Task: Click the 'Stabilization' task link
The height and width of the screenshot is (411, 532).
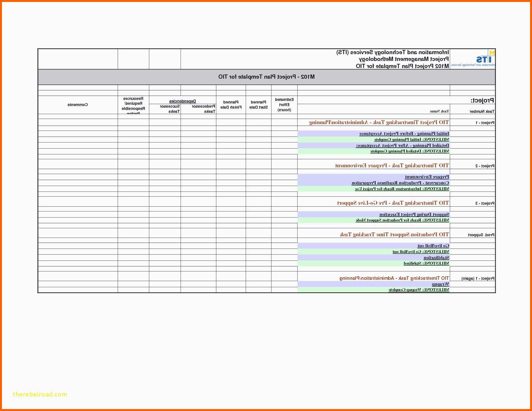Action: tap(436, 258)
